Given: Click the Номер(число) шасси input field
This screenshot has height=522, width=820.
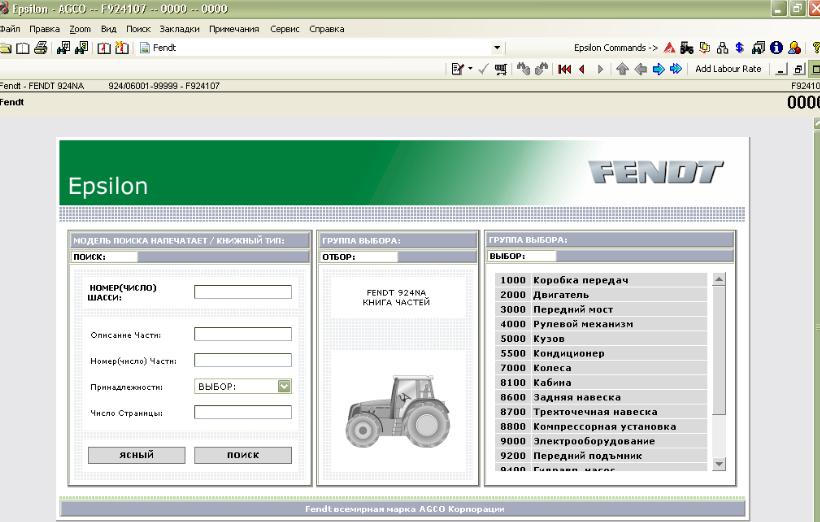Looking at the screenshot, I should pyautogui.click(x=243, y=292).
